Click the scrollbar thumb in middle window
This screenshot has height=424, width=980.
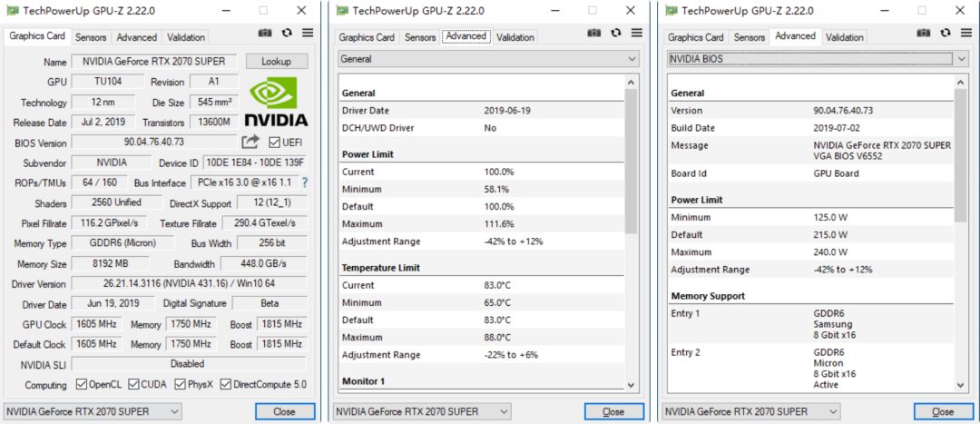pos(630,161)
